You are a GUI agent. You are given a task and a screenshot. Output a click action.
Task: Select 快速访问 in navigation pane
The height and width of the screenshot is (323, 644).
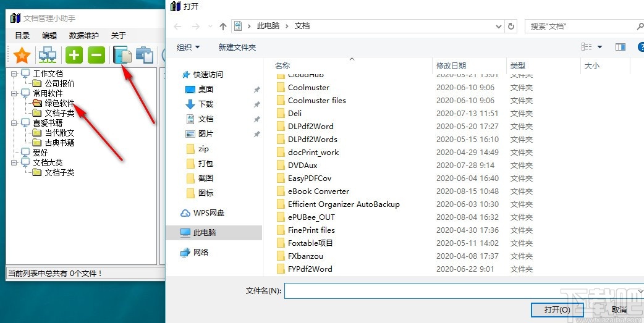pos(208,75)
